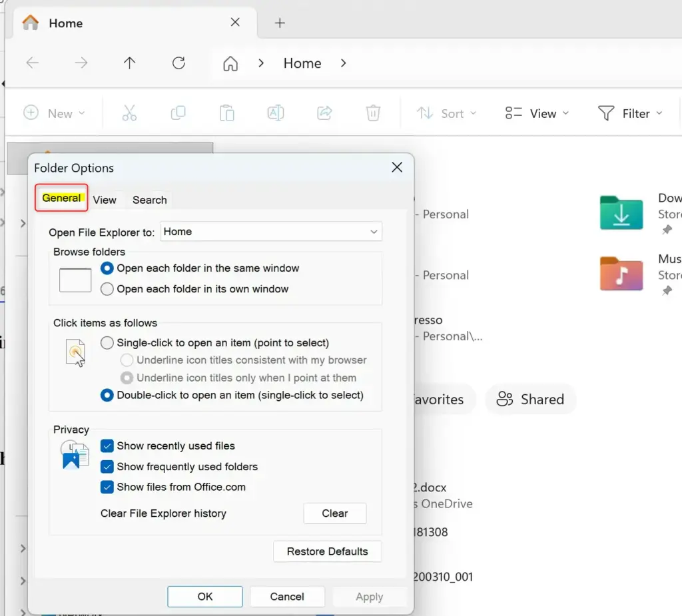Click Home in the address bar breadcrumb
The image size is (682, 616).
coord(302,63)
